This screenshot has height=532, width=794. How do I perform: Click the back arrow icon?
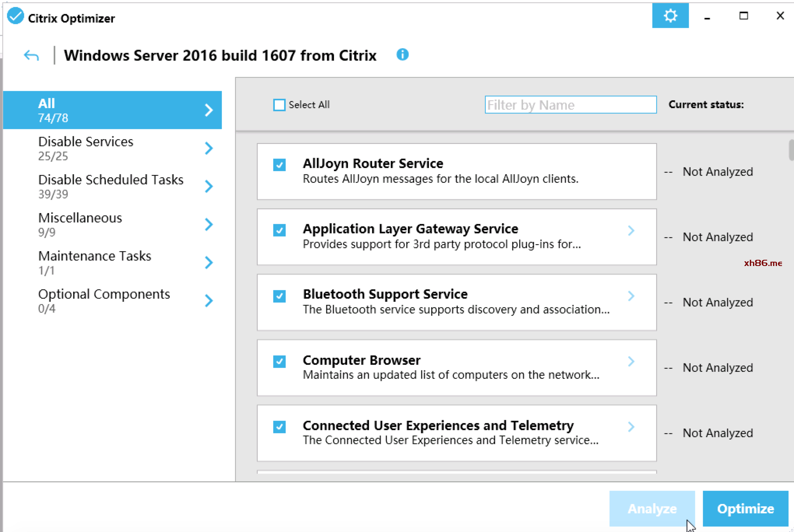point(31,56)
